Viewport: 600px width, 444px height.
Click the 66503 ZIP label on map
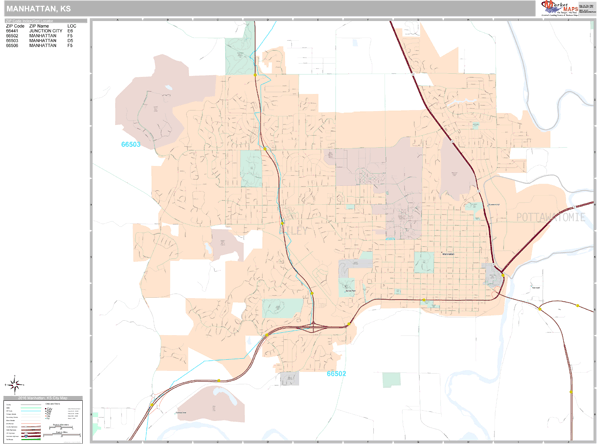click(131, 144)
